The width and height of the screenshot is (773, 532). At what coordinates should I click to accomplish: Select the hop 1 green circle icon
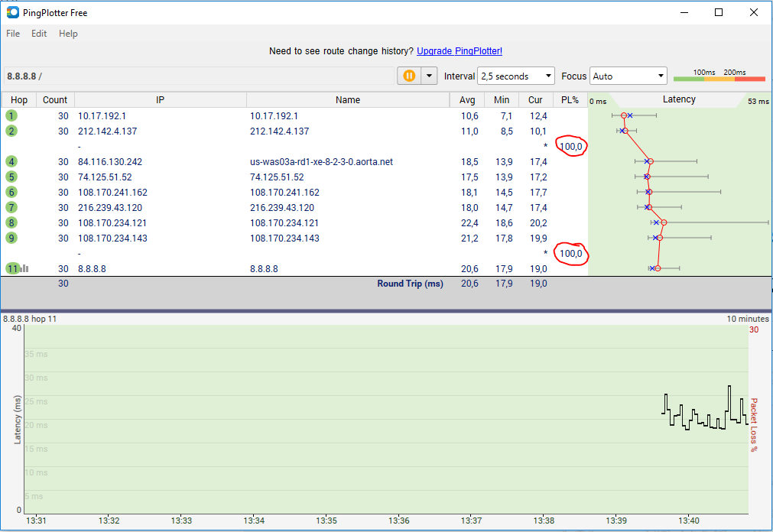[11, 116]
